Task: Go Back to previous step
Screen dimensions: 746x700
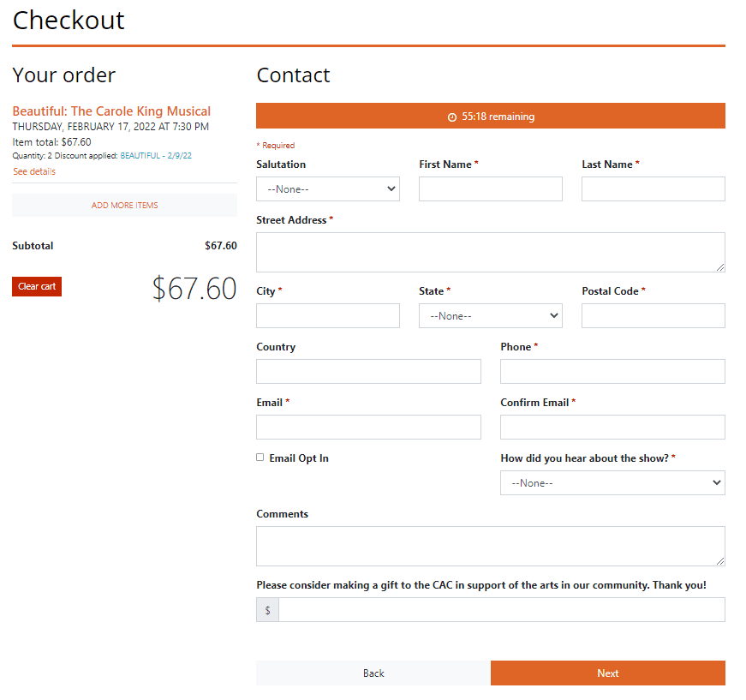Action: coord(373,673)
